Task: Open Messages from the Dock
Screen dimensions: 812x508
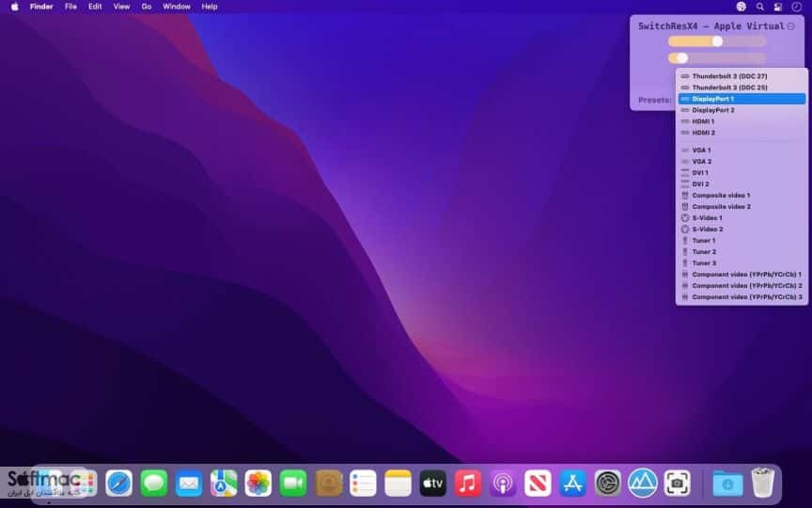Action: coord(154,484)
